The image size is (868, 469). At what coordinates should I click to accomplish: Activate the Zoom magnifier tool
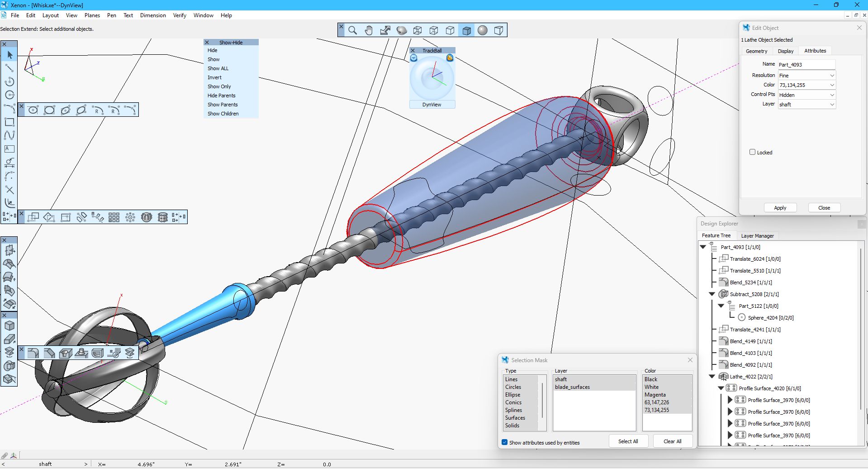[x=353, y=30]
